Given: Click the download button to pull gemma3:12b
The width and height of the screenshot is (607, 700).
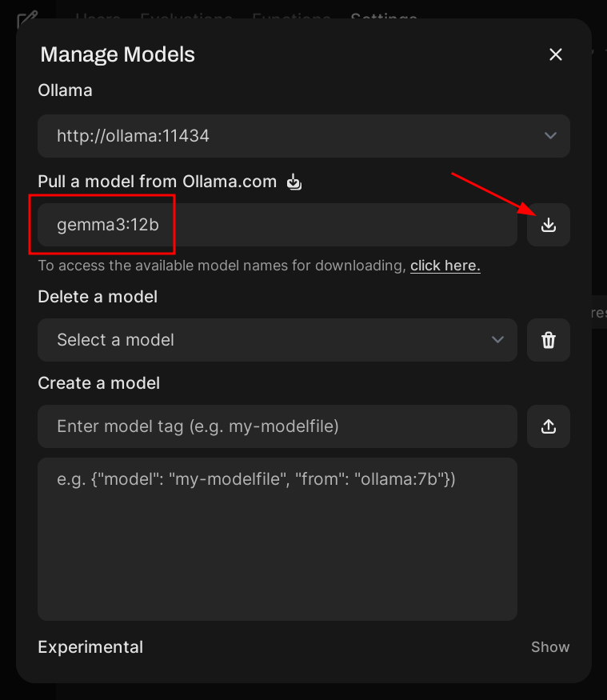Looking at the screenshot, I should [548, 225].
